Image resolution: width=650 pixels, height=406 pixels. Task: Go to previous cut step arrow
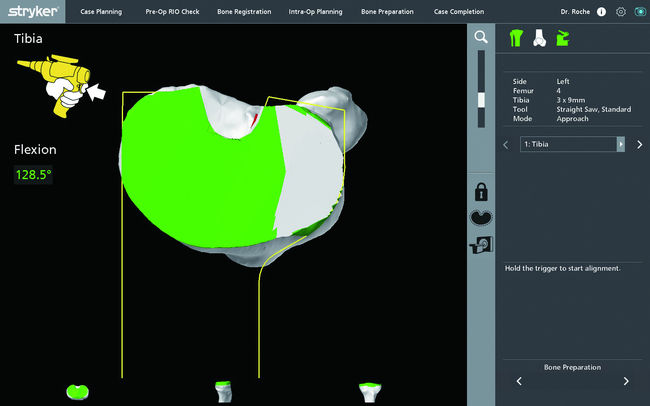[x=506, y=145]
